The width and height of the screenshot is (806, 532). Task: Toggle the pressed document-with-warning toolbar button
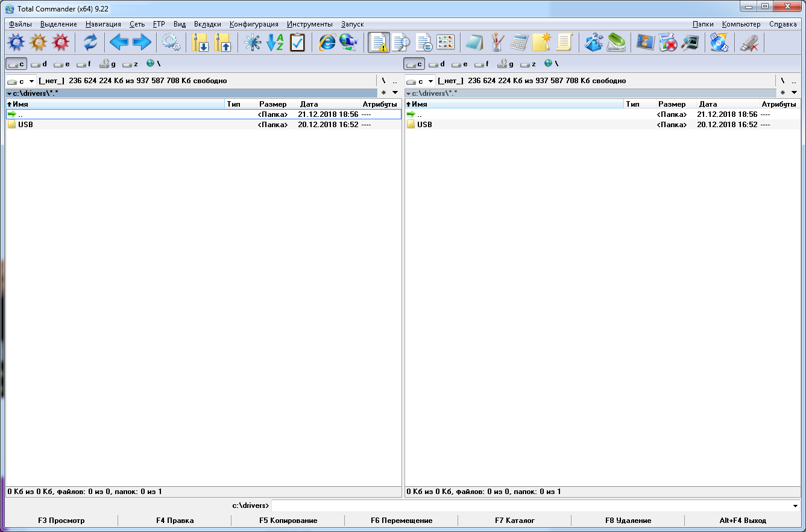[379, 42]
